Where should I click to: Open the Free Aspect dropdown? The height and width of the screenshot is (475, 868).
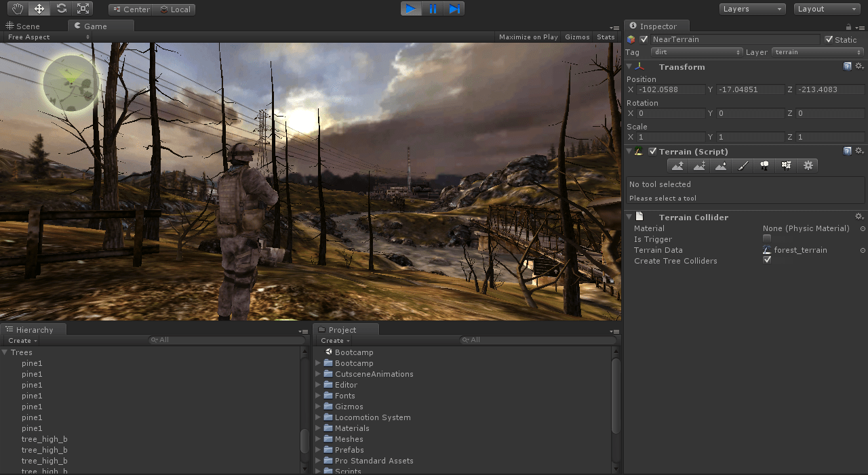[47, 37]
